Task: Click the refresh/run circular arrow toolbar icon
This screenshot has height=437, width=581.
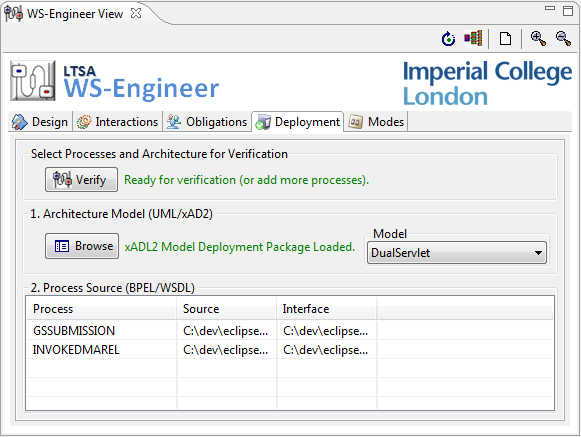Action: 448,38
